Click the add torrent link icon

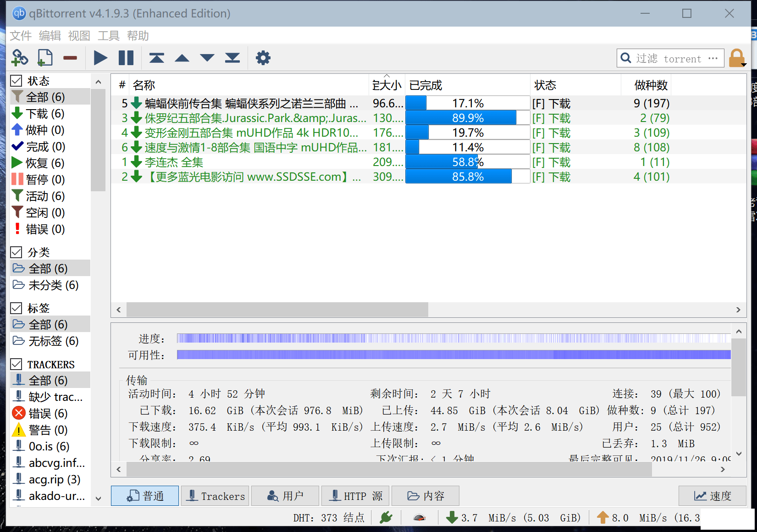tap(20, 58)
